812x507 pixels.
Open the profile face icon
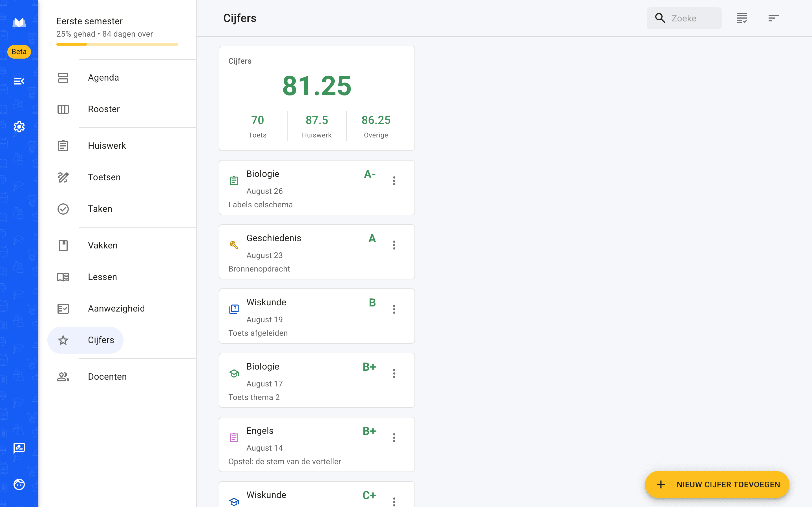pyautogui.click(x=19, y=484)
